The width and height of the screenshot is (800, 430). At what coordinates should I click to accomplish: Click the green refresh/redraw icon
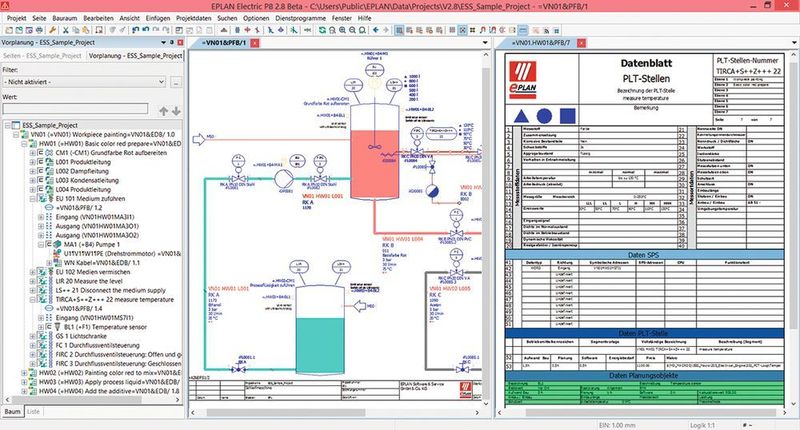322,31
